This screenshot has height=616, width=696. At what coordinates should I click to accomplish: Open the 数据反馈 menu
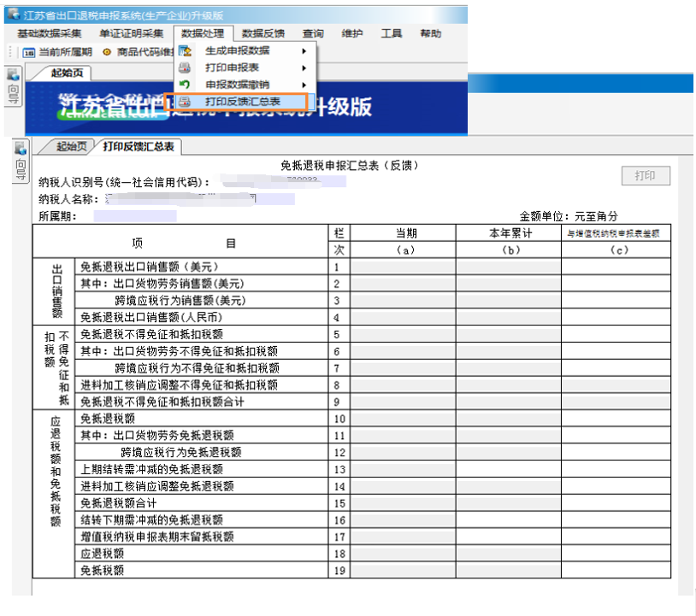262,33
